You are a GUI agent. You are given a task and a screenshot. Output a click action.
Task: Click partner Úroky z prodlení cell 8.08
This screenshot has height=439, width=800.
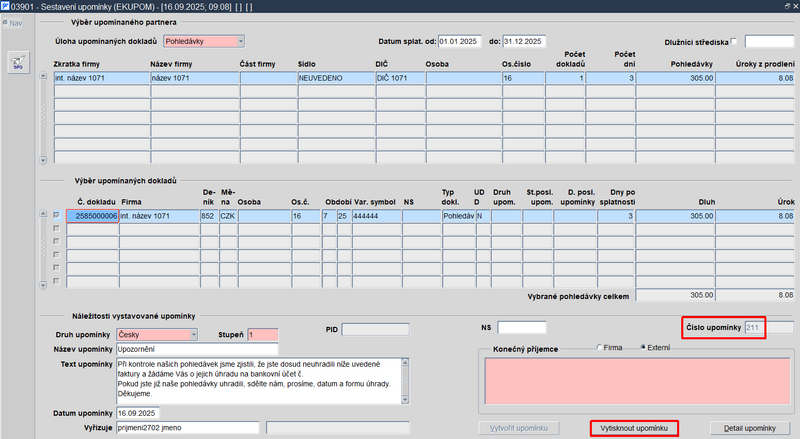coord(755,78)
